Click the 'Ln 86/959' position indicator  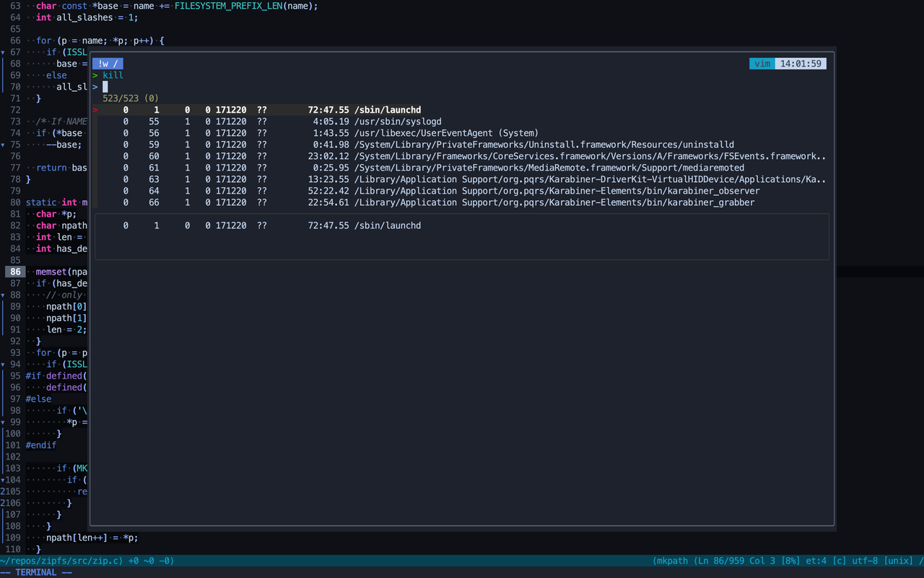pyautogui.click(x=720, y=561)
